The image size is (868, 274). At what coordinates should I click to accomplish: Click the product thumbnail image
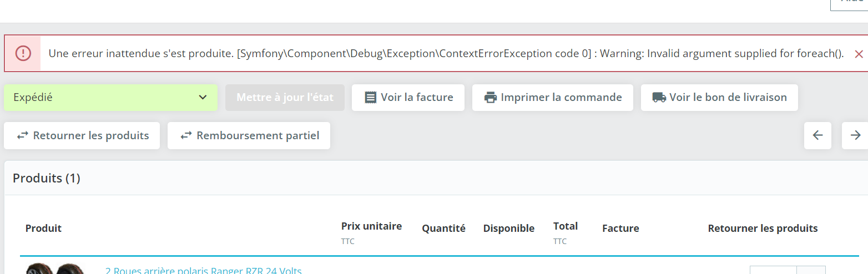click(54, 268)
